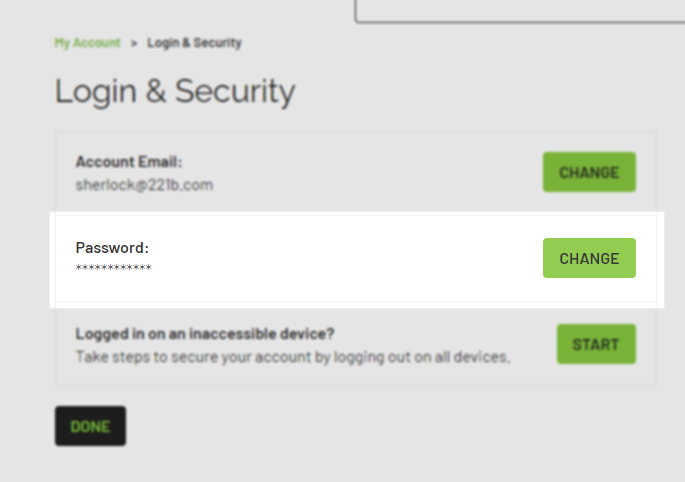
Task: Click the Password label
Action: point(112,247)
